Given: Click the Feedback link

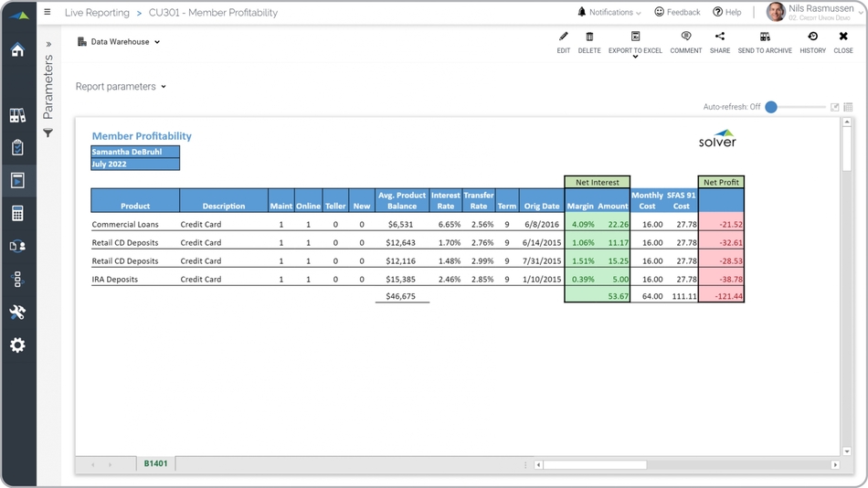Looking at the screenshot, I should click(x=677, y=13).
